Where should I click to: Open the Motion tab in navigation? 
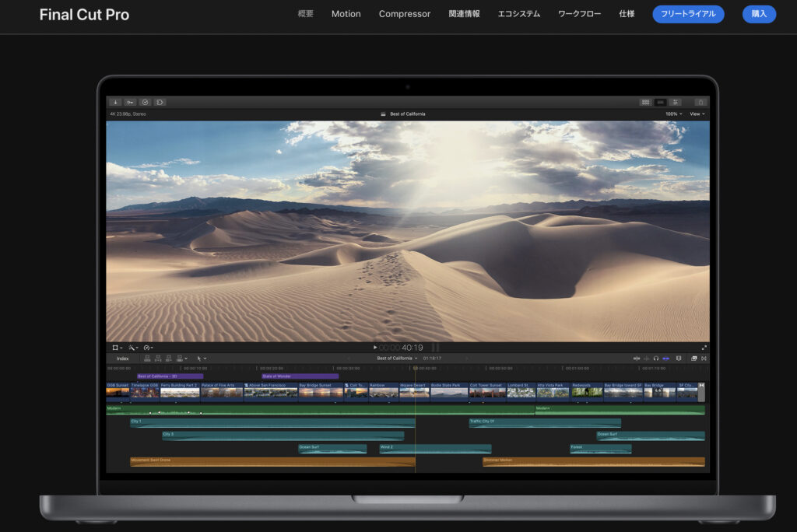[346, 14]
